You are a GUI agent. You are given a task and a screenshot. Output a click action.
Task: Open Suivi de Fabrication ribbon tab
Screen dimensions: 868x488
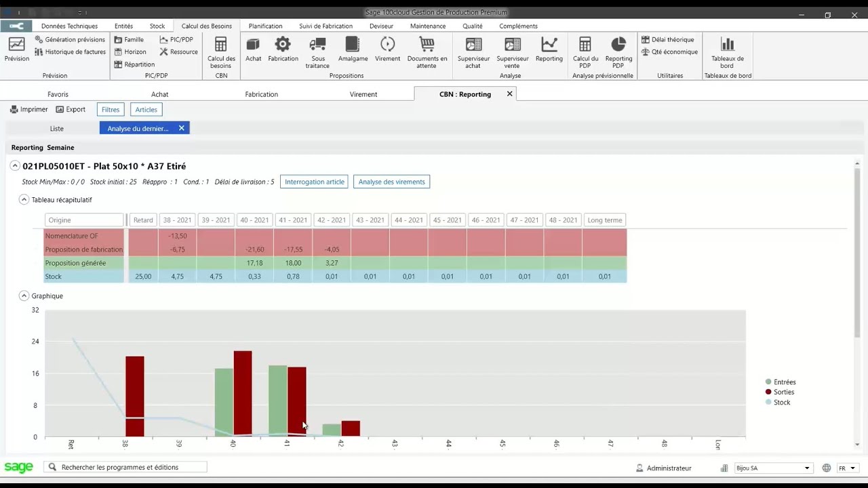[x=325, y=26]
